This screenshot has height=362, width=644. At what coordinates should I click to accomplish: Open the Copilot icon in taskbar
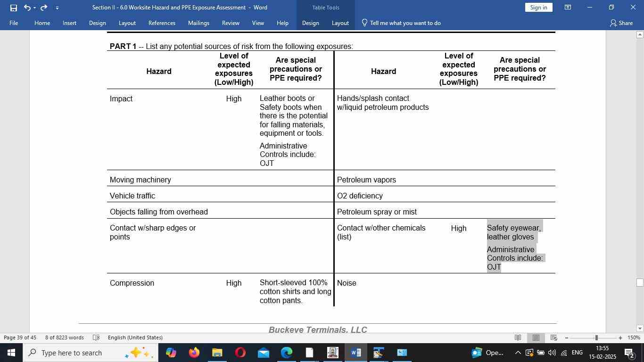(171, 353)
